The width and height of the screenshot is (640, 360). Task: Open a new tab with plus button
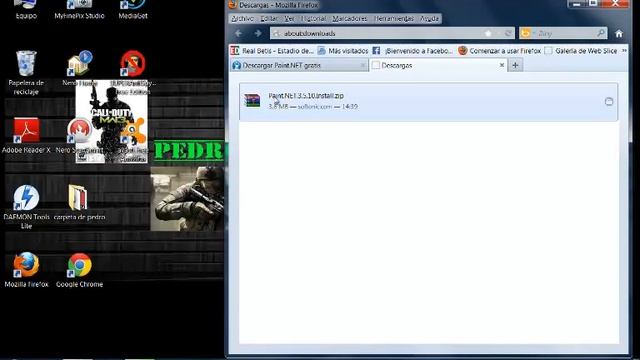515,65
